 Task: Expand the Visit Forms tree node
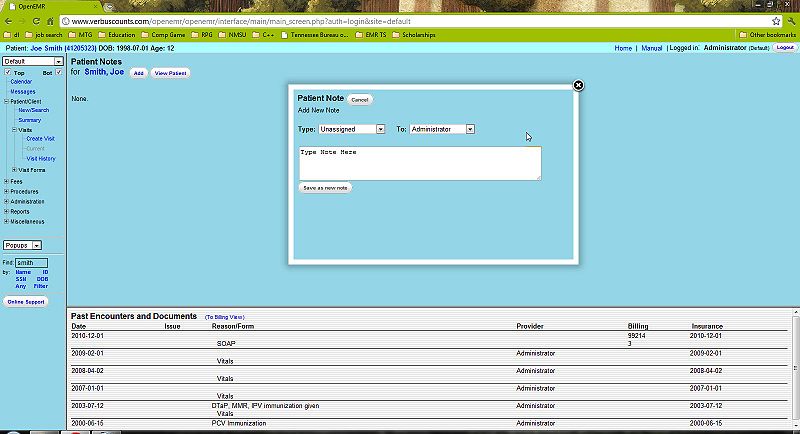coord(14,170)
